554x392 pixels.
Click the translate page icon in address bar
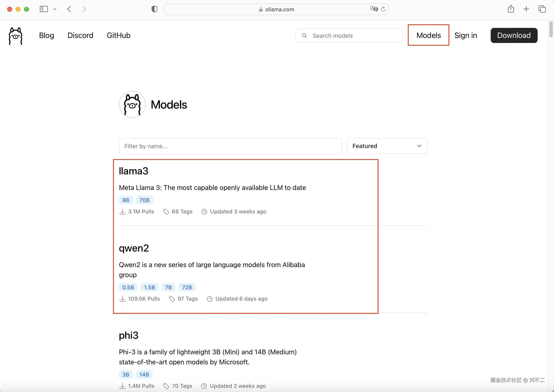click(374, 9)
